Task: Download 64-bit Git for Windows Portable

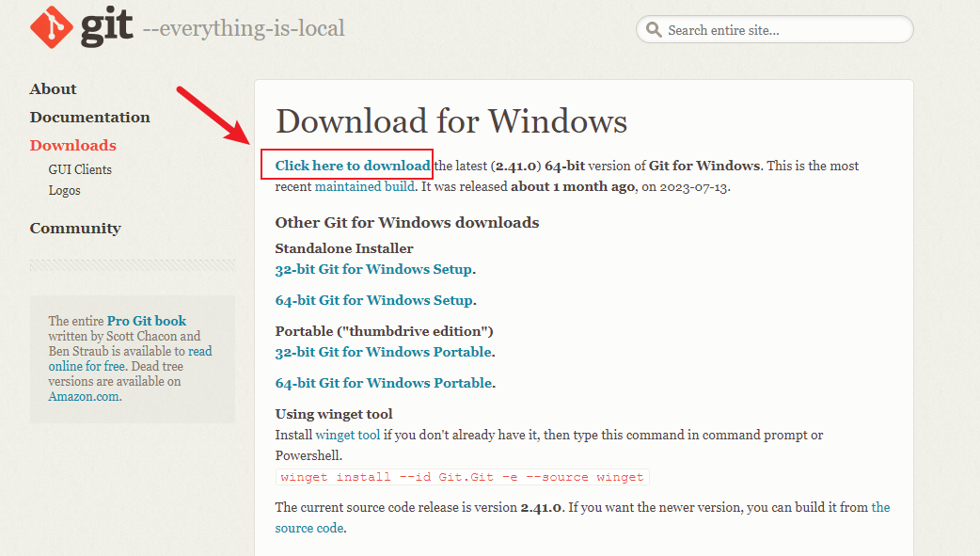Action: point(384,383)
